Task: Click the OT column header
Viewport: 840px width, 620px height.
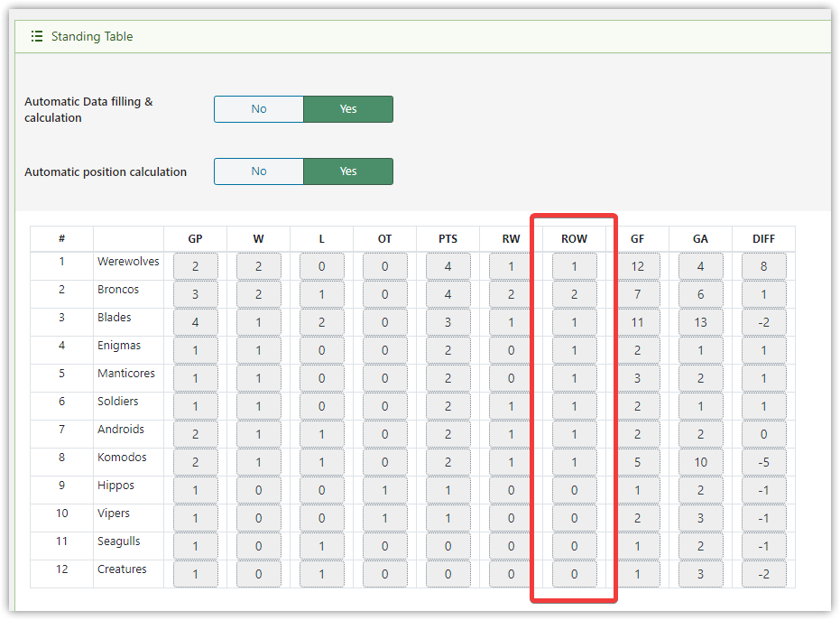Action: click(x=384, y=239)
